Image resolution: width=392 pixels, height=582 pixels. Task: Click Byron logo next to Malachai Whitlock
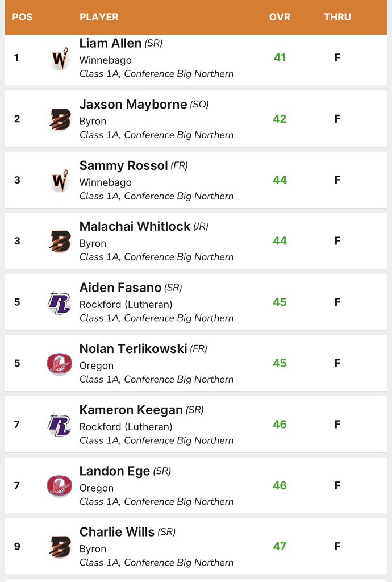pos(60,241)
